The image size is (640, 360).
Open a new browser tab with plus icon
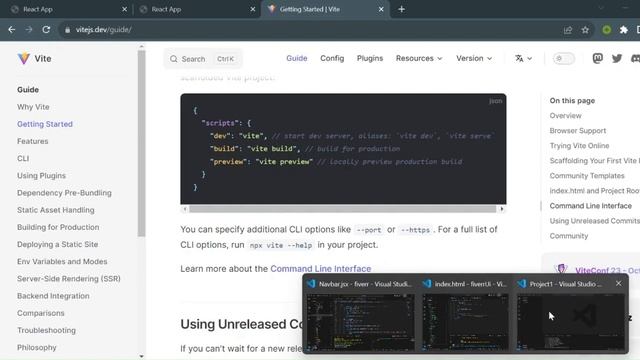[x=401, y=9]
